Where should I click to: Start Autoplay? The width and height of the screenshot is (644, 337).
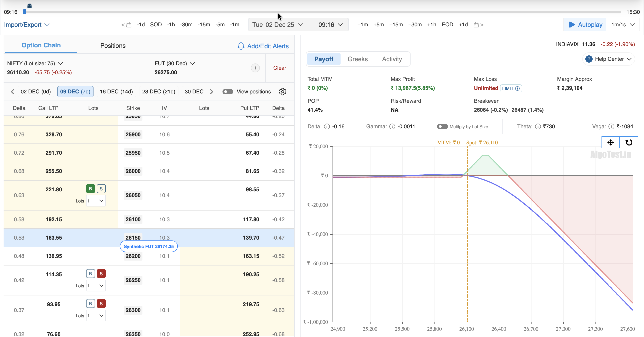pyautogui.click(x=585, y=25)
